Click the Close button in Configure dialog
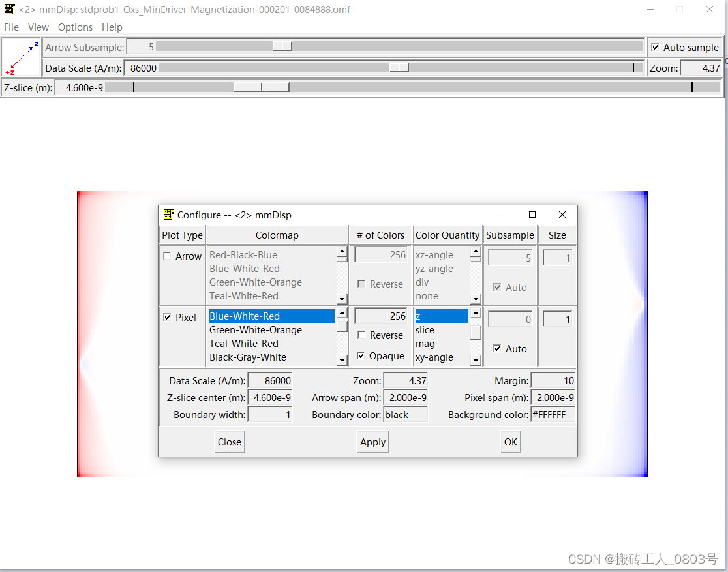The width and height of the screenshot is (728, 572). (230, 442)
